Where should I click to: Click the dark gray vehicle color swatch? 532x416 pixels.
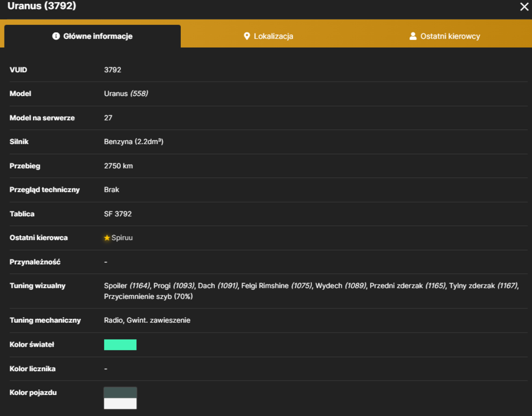[120, 393]
